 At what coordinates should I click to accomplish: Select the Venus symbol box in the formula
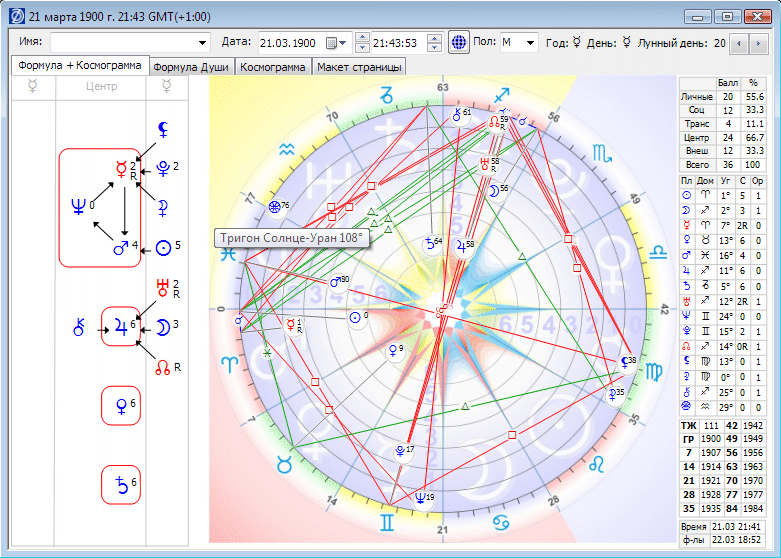[121, 406]
